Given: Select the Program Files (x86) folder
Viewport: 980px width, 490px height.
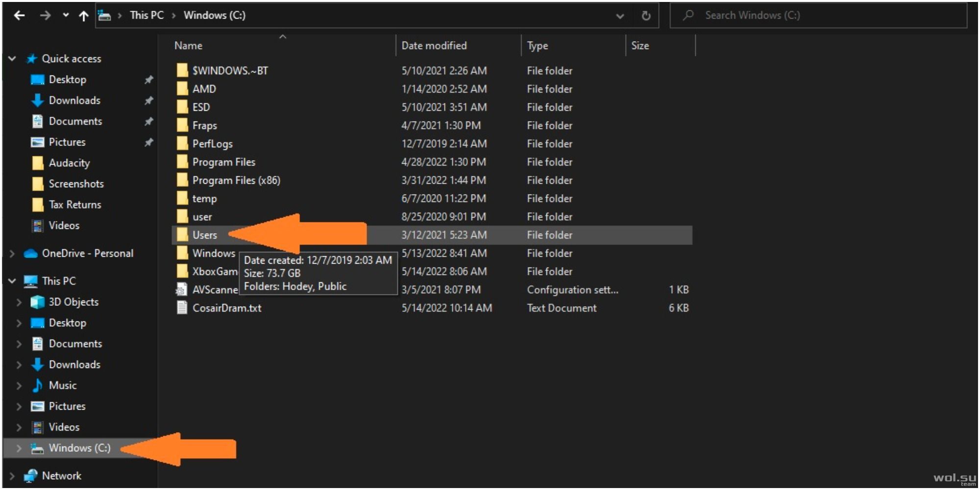Looking at the screenshot, I should [236, 180].
